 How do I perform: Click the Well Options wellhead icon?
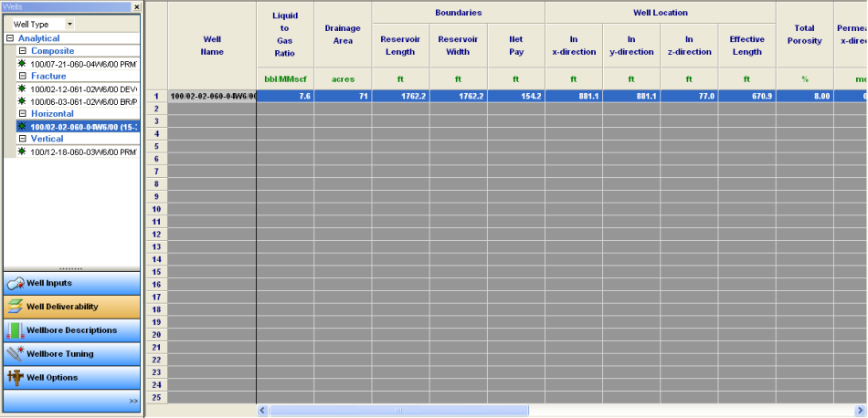14,378
